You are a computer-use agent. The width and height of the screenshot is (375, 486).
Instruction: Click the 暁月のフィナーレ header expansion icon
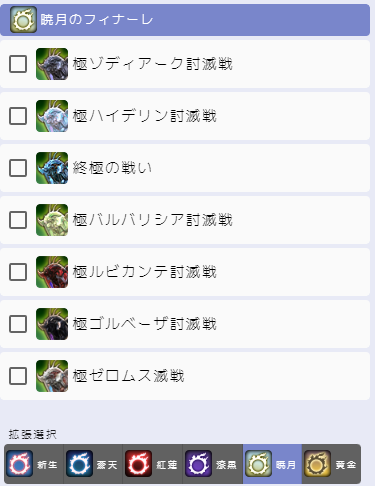click(x=23, y=20)
